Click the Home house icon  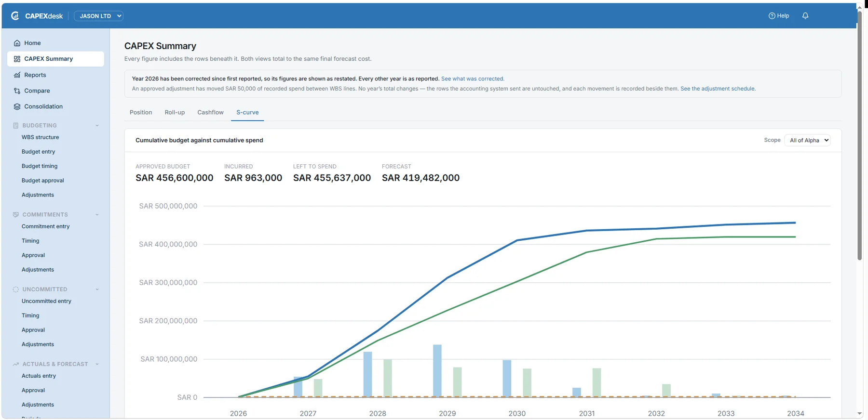[17, 43]
